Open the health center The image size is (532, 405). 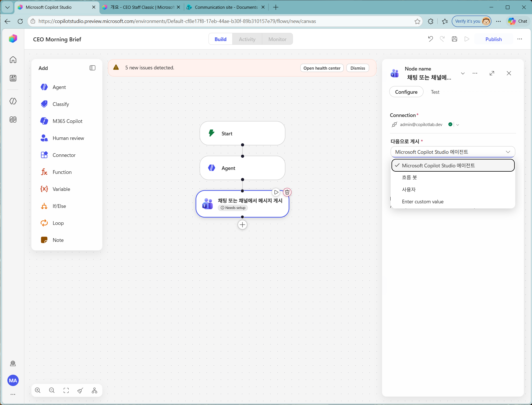[x=322, y=68]
